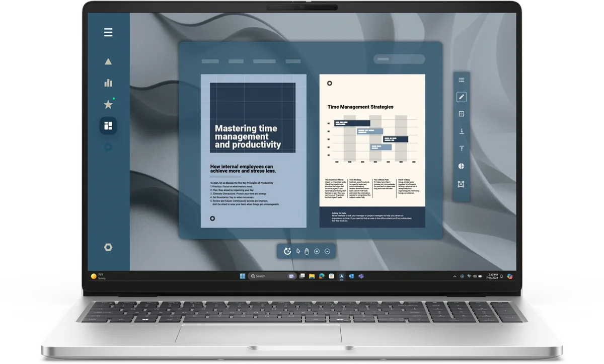Image resolution: width=604 pixels, height=364 pixels.
Task: Select the Time Management Strategies page
Action: [x=372, y=151]
